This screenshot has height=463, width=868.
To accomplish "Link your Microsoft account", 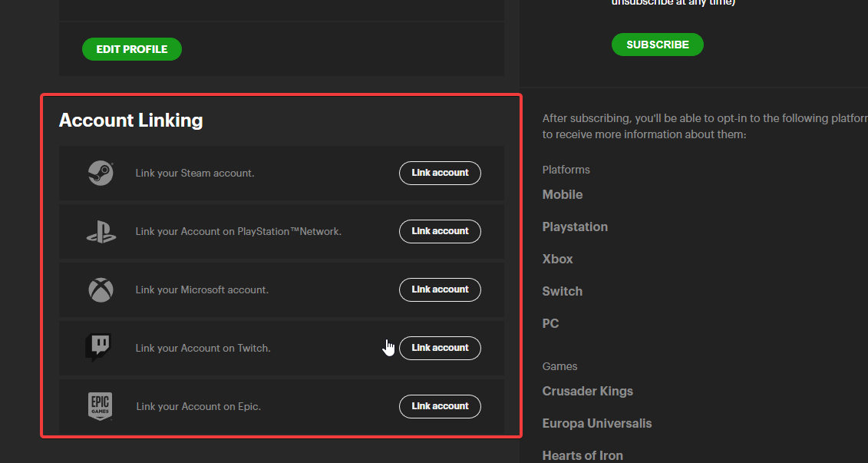I will pos(440,290).
